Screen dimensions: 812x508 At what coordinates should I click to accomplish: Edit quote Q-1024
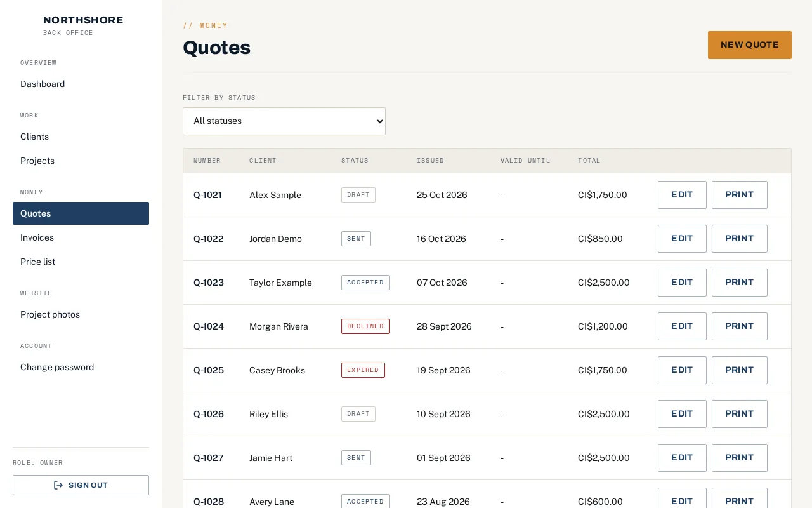click(682, 326)
